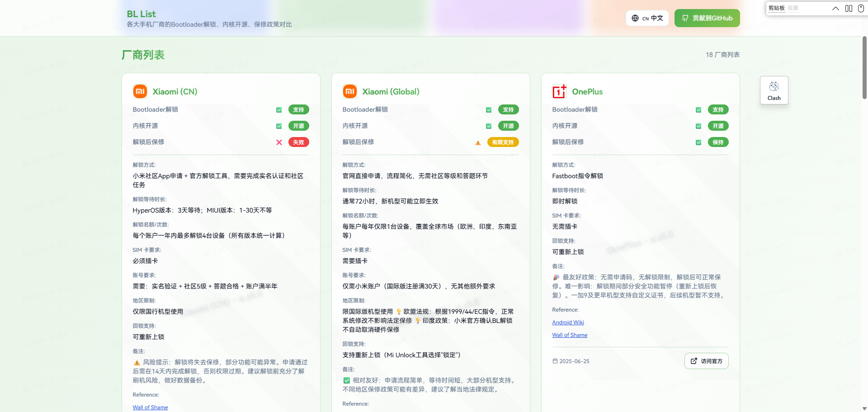
Task: Click the calendar icon beside 2025-06-25
Action: [x=555, y=361]
